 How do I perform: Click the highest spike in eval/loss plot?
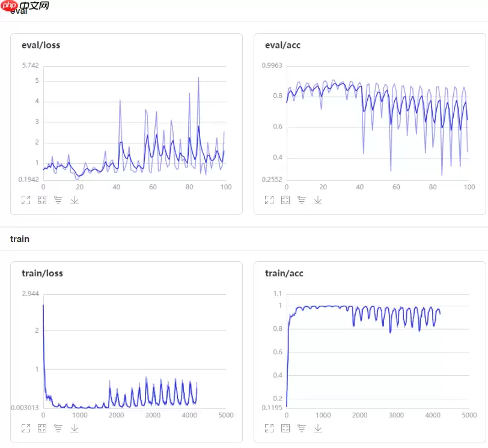click(x=198, y=77)
